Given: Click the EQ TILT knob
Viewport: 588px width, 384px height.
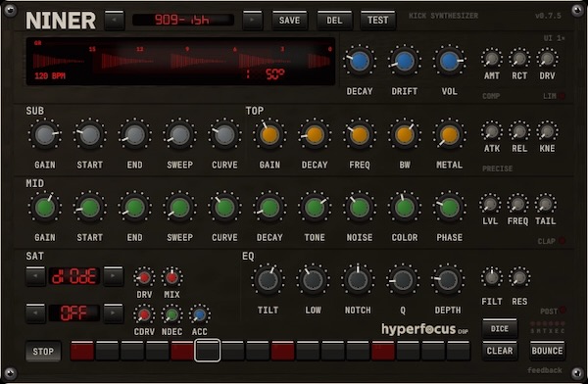Looking at the screenshot, I should click(x=268, y=280).
